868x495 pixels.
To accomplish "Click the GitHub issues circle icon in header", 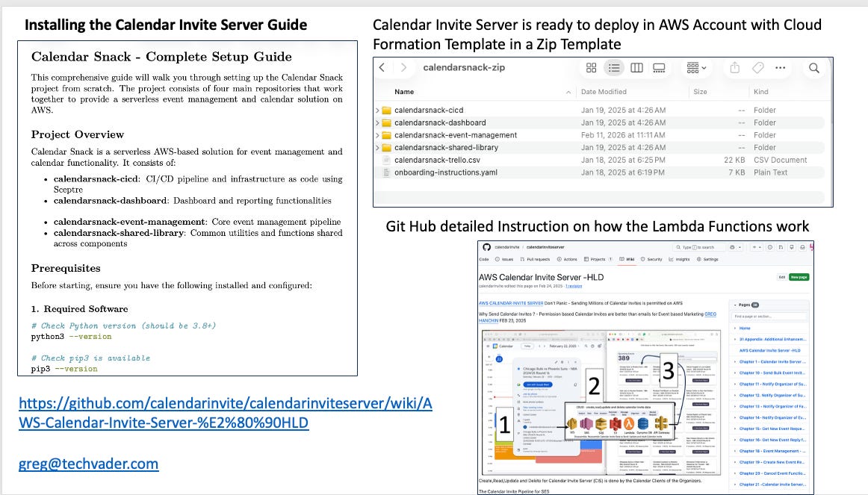I will click(770, 247).
